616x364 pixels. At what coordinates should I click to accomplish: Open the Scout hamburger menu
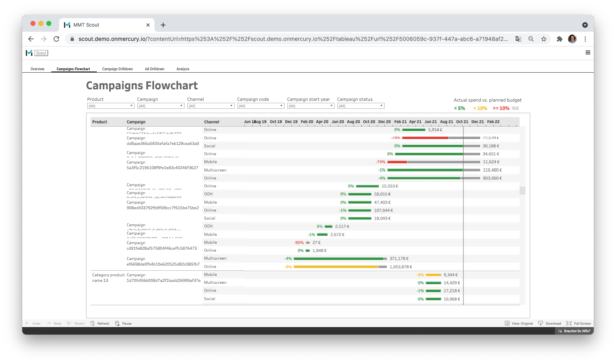(588, 52)
